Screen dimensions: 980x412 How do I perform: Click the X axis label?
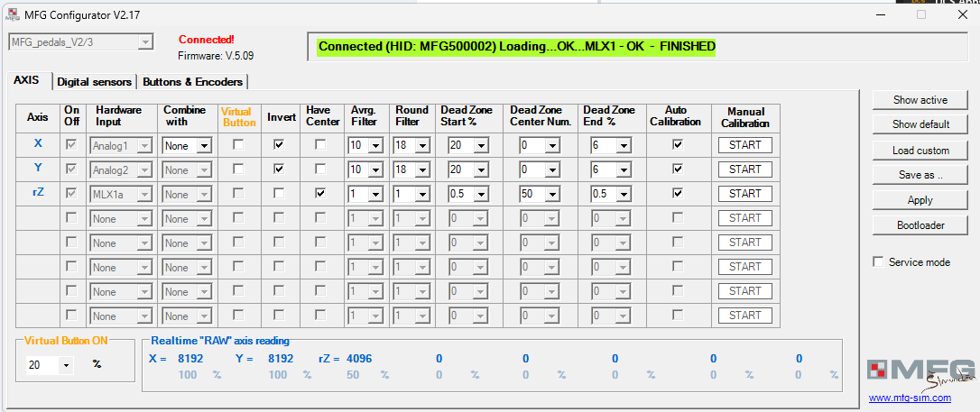[x=38, y=143]
